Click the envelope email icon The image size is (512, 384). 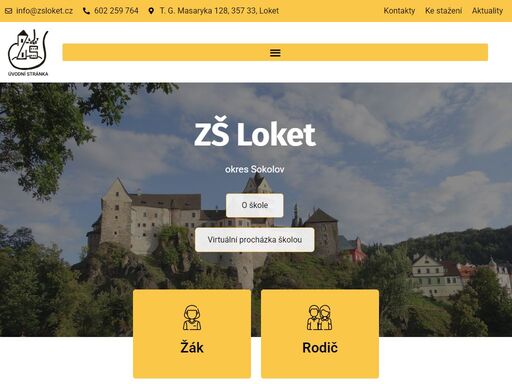coord(9,11)
